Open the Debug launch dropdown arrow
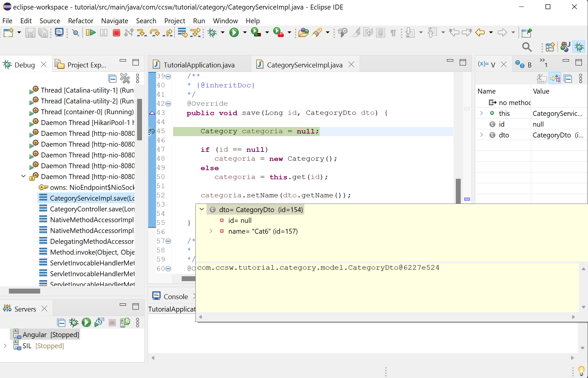Image resolution: width=588 pixels, height=378 pixels. pos(223,32)
